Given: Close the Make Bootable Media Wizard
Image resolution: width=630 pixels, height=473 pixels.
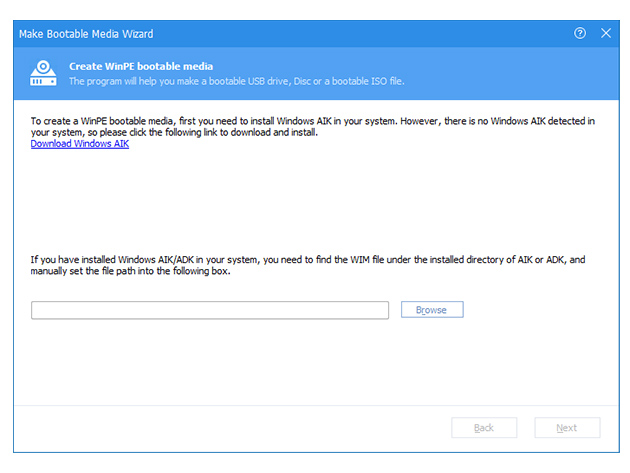Looking at the screenshot, I should click(x=606, y=33).
